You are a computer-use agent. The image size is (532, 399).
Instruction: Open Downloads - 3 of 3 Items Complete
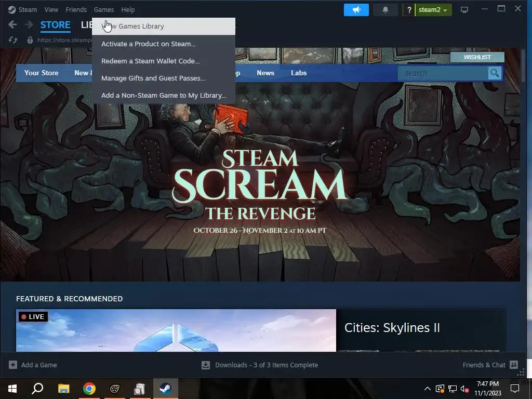pos(260,365)
